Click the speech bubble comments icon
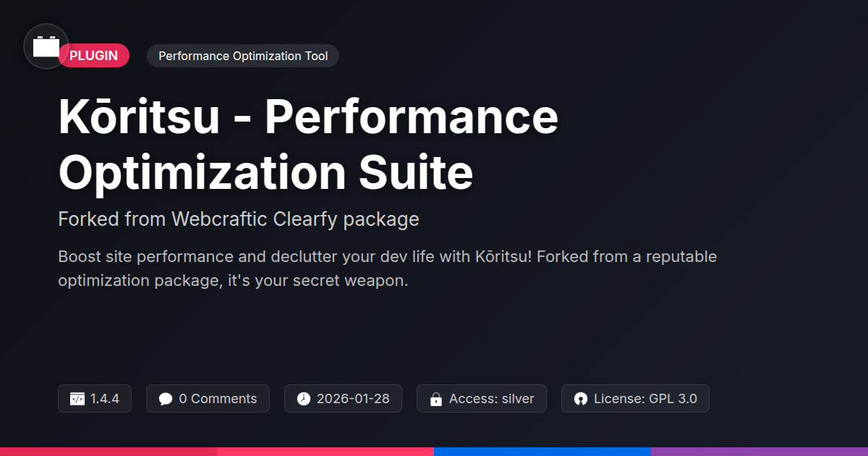Image resolution: width=868 pixels, height=456 pixels. pos(166,399)
